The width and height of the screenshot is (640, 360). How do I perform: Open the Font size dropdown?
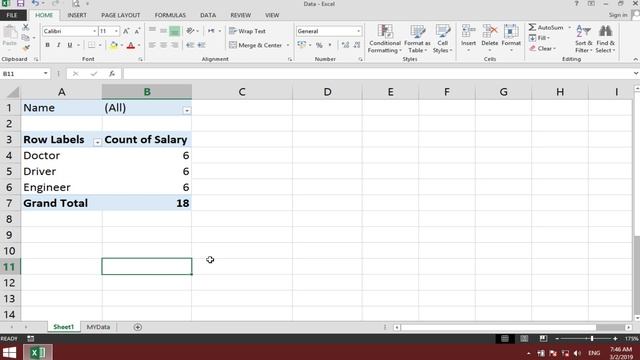(116, 31)
